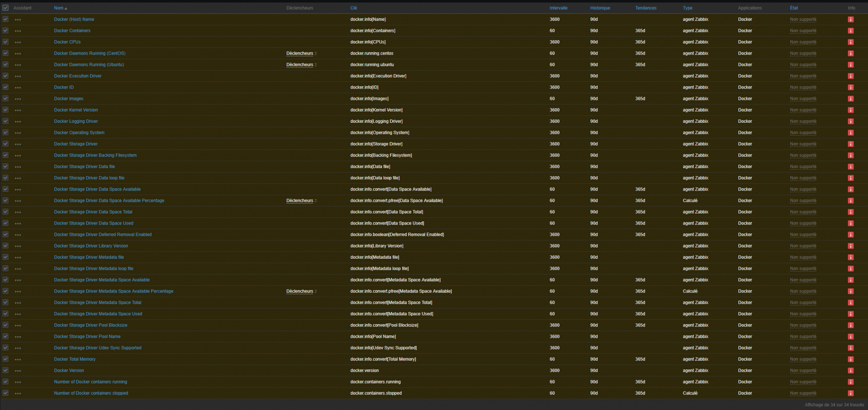This screenshot has width=868, height=410.
Task: Expand the assistant dots menu for Docker CPUs
Action: click(18, 42)
